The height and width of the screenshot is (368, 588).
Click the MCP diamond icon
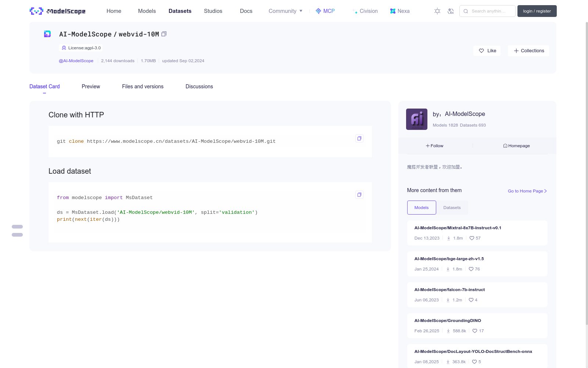coord(318,11)
